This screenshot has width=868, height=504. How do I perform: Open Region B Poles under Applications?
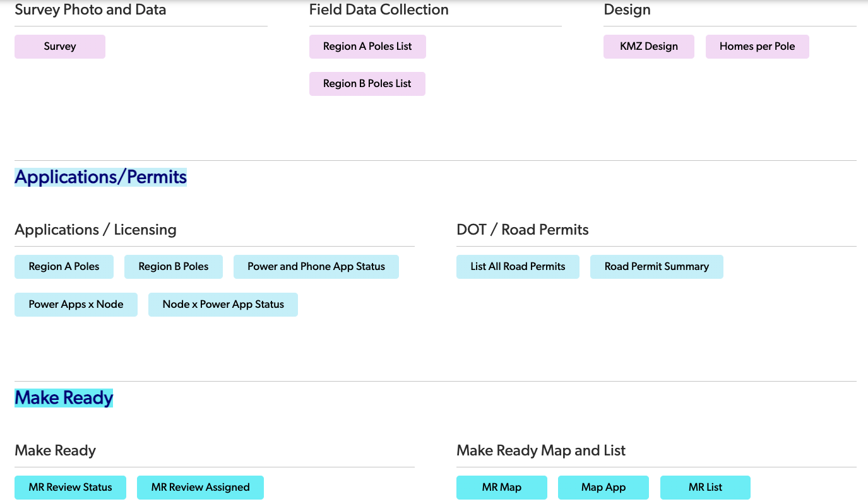point(174,267)
